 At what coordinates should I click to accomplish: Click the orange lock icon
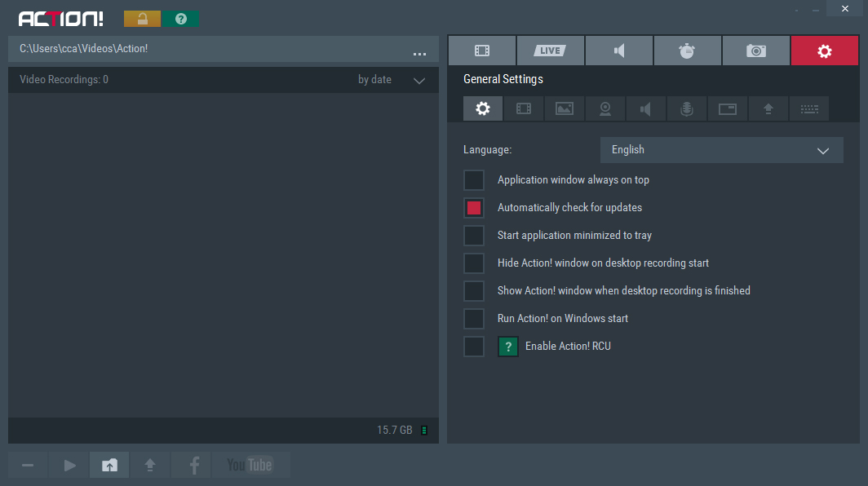(x=142, y=19)
